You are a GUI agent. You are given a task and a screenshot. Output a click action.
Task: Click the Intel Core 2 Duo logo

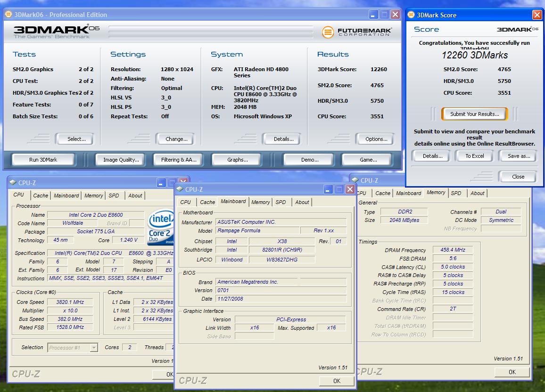(x=161, y=227)
